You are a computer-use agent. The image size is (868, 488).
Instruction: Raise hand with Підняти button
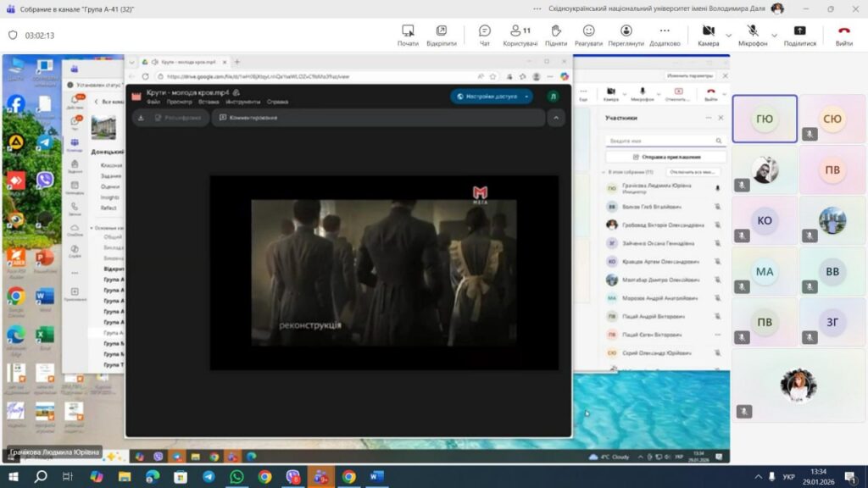(x=556, y=35)
